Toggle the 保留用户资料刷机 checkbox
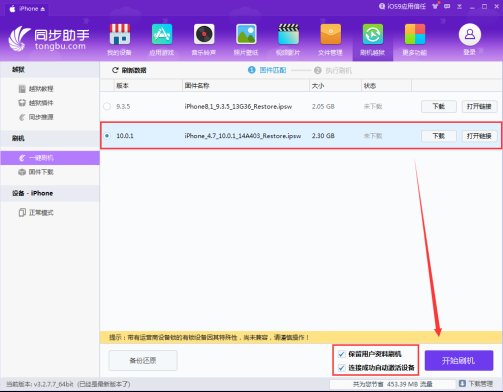 (x=341, y=354)
